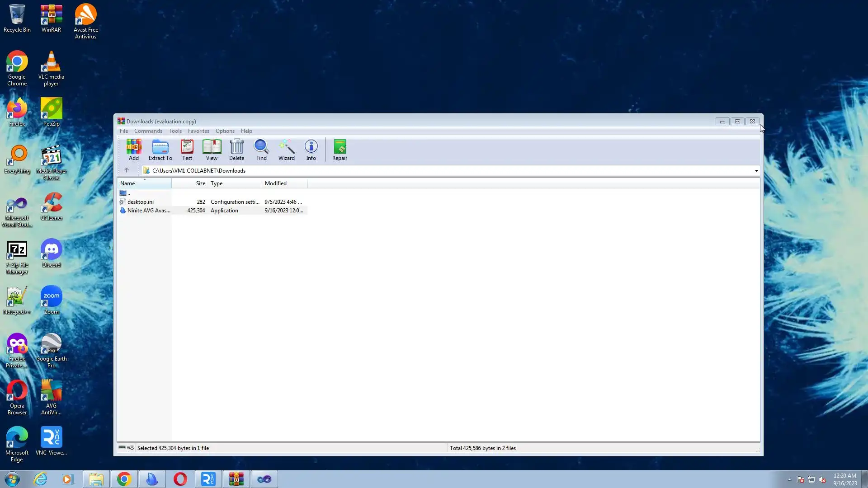The image size is (868, 488).
Task: Sort files by Modified column header
Action: click(276, 183)
